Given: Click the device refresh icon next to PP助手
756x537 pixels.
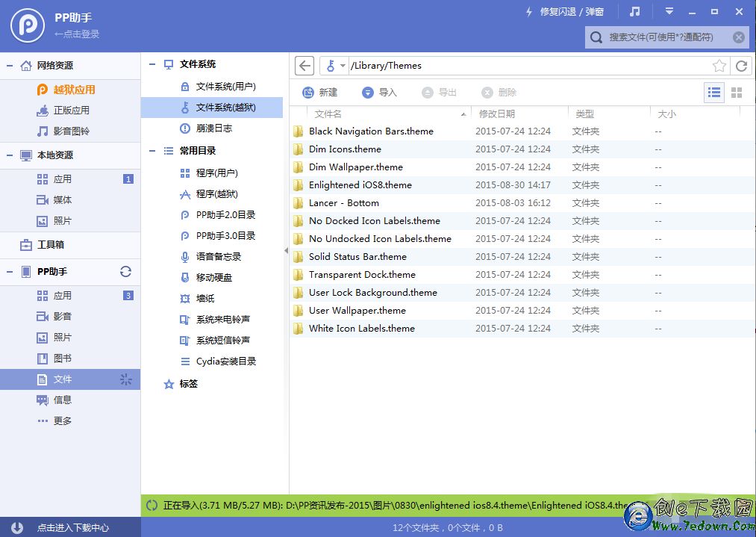Looking at the screenshot, I should (125, 273).
